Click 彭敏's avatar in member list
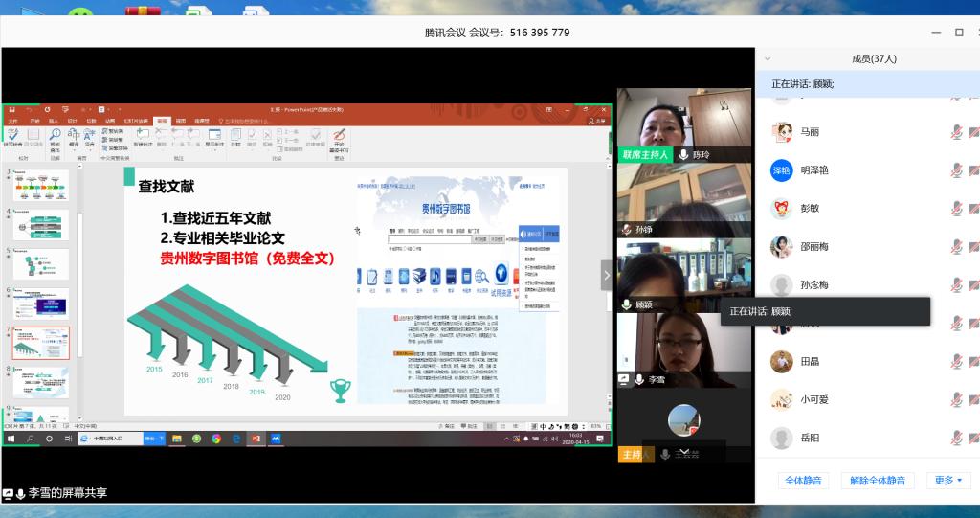The width and height of the screenshot is (980, 518). [782, 208]
